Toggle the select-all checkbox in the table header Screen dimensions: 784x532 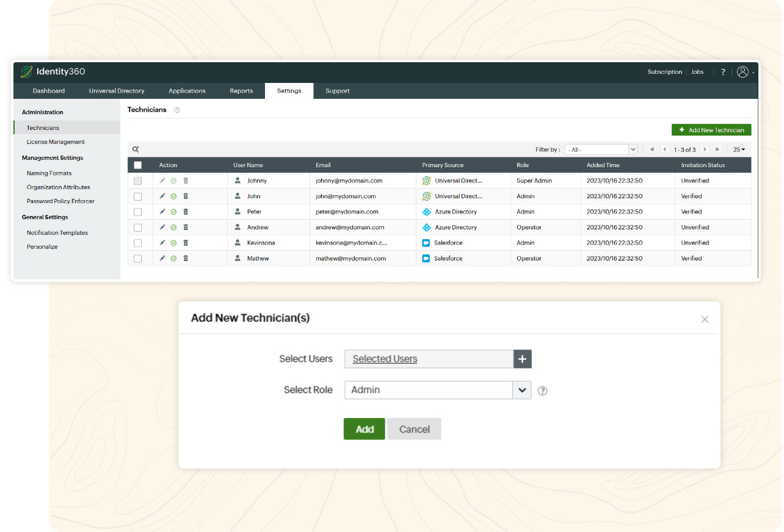tap(137, 165)
